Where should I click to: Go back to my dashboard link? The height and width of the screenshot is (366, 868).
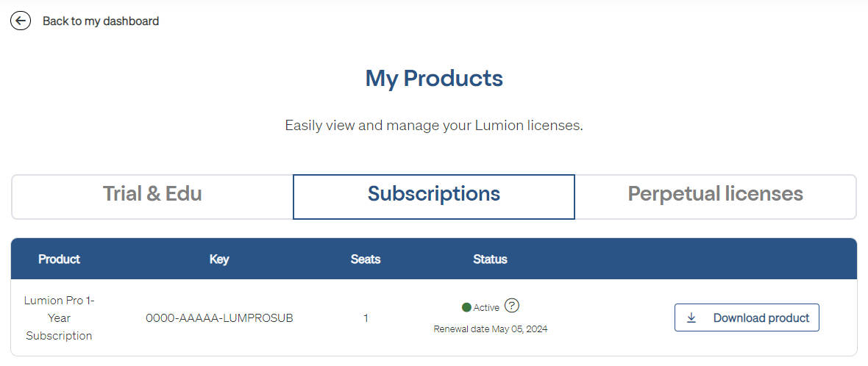tap(101, 21)
